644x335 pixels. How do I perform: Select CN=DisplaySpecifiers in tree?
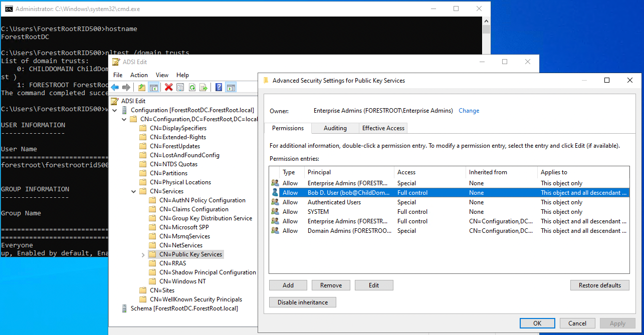(x=178, y=128)
